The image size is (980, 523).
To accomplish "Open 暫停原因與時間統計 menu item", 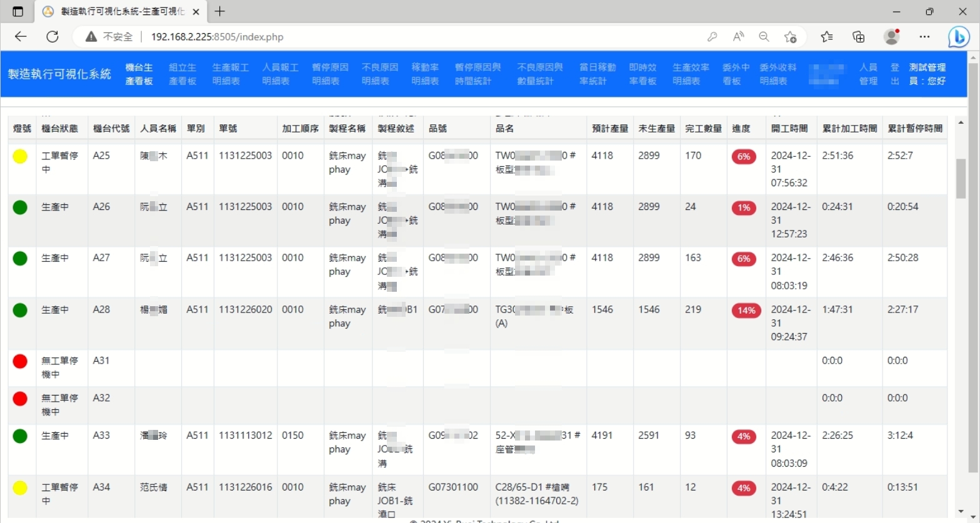I will point(478,74).
